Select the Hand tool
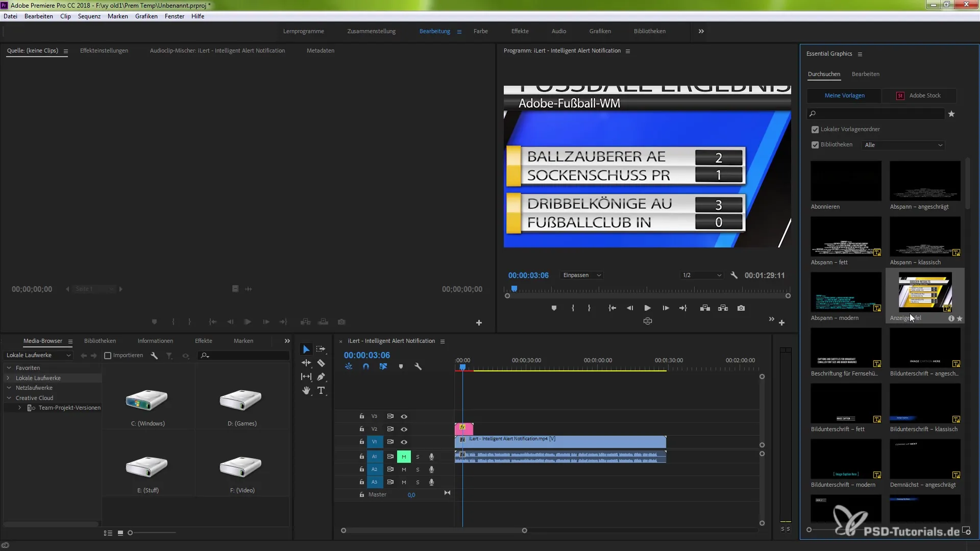 coord(306,390)
